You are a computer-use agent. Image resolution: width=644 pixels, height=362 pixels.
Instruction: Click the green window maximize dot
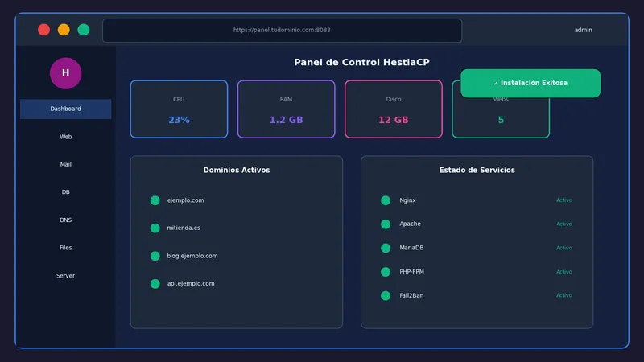pos(84,30)
